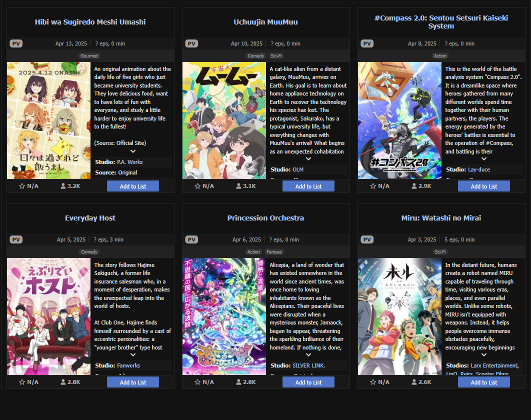The height and width of the screenshot is (420, 531).
Task: Click the PV badge on Uchuujin MuuMuu
Action: tap(191, 43)
